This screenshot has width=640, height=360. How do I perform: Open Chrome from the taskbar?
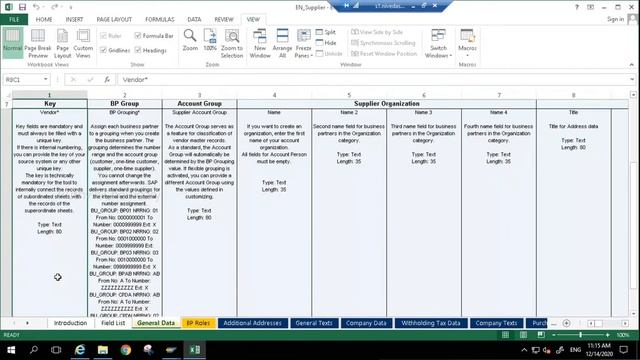[x=126, y=350]
